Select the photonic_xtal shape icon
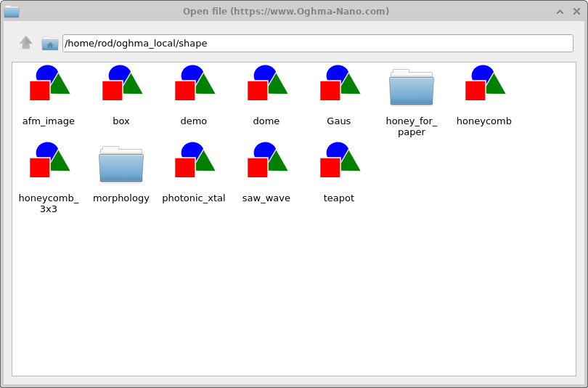 [x=194, y=161]
